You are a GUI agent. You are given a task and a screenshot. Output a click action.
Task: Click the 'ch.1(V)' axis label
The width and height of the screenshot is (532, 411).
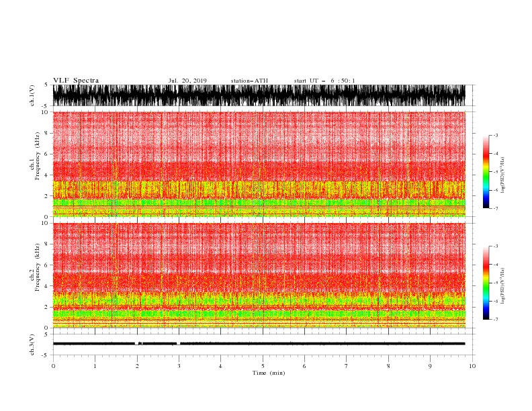click(x=32, y=95)
